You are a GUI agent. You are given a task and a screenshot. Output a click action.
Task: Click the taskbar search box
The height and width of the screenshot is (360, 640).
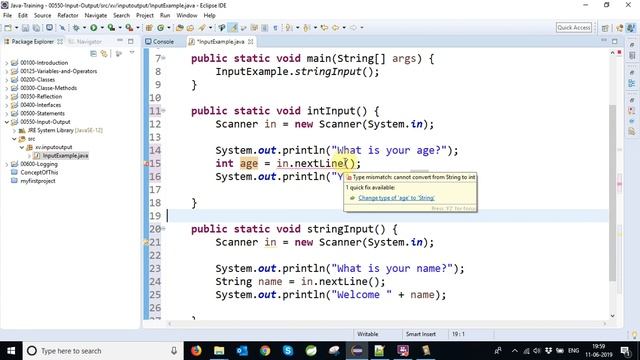pos(103,351)
